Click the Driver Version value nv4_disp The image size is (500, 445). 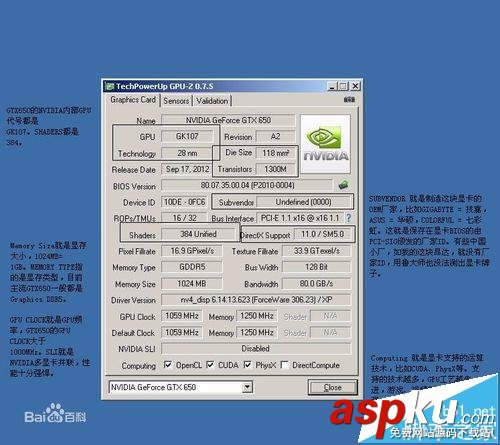pos(256,300)
